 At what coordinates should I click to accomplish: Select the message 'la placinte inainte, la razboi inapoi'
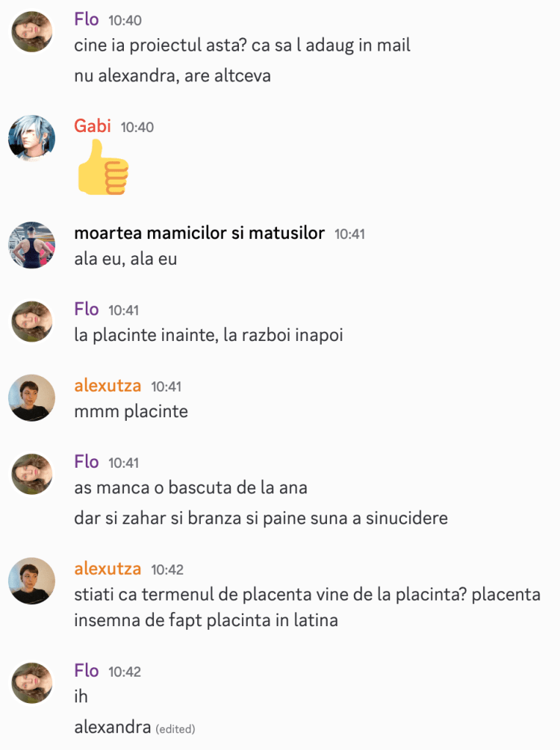[208, 335]
